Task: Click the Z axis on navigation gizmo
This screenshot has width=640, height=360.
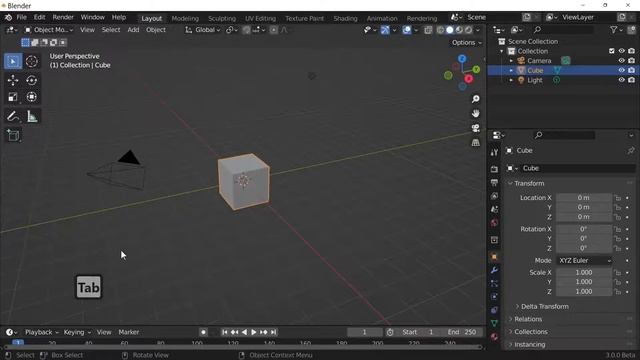Action: click(462, 59)
